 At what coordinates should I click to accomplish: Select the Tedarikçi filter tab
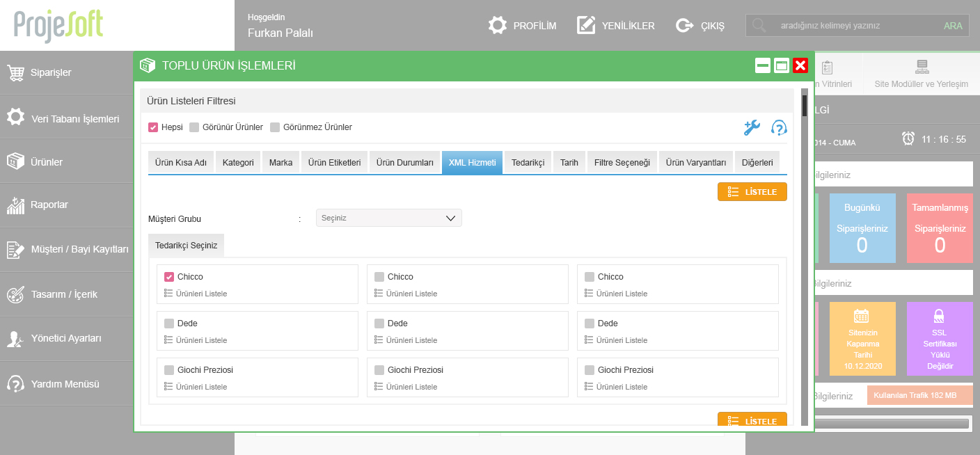(x=528, y=163)
